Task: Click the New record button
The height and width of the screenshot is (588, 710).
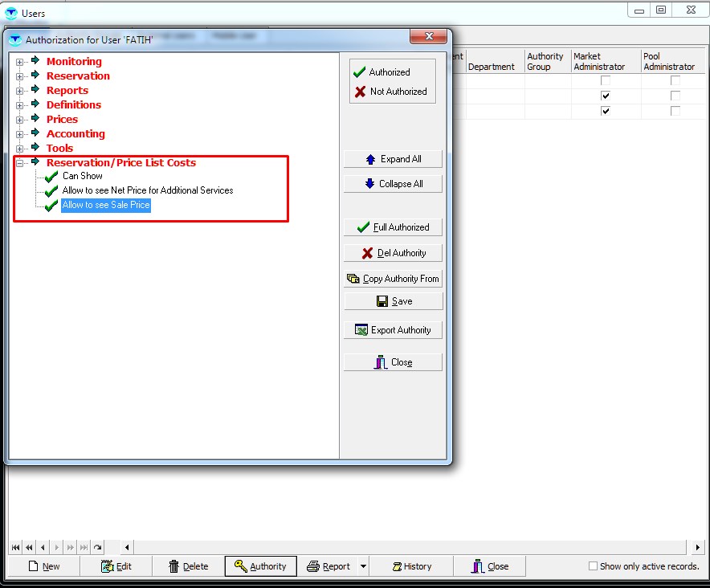Action: click(43, 566)
